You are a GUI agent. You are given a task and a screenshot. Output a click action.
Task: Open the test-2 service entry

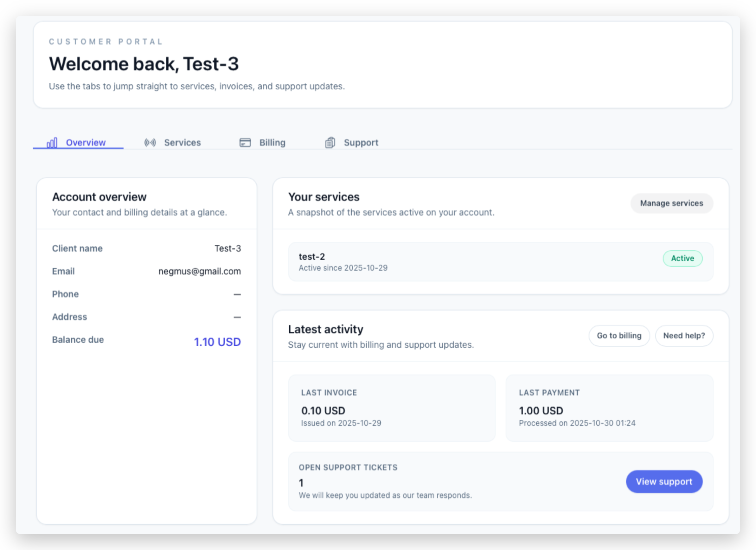point(312,257)
